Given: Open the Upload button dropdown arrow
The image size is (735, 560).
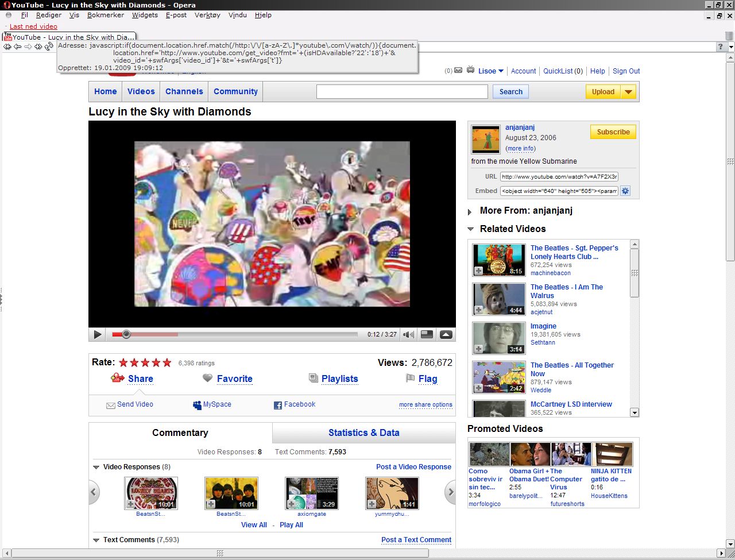Looking at the screenshot, I should point(628,91).
